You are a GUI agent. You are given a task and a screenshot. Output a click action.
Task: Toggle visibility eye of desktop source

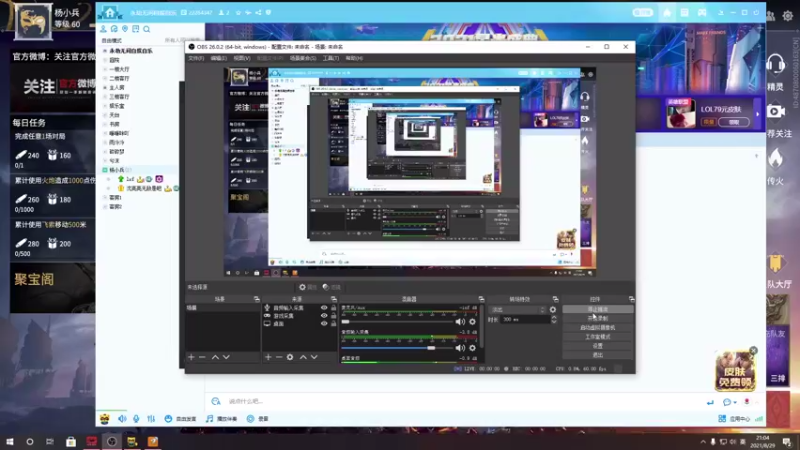click(x=324, y=323)
